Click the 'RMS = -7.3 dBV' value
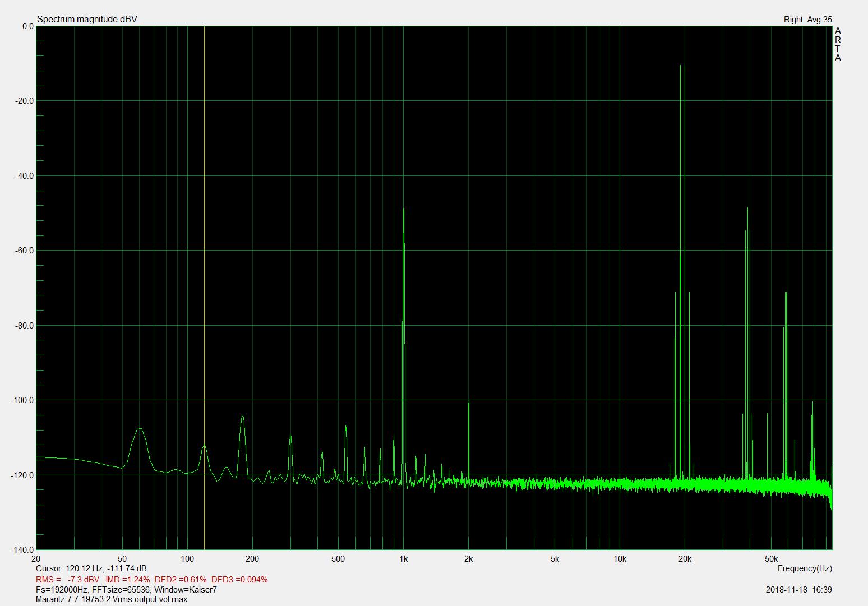This screenshot has width=868, height=606. pyautogui.click(x=67, y=579)
